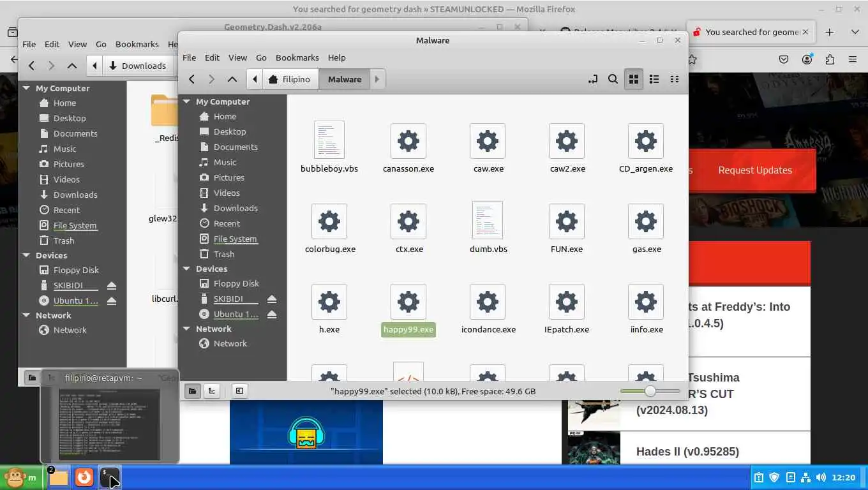Open Help menu in Malware window

(336, 57)
